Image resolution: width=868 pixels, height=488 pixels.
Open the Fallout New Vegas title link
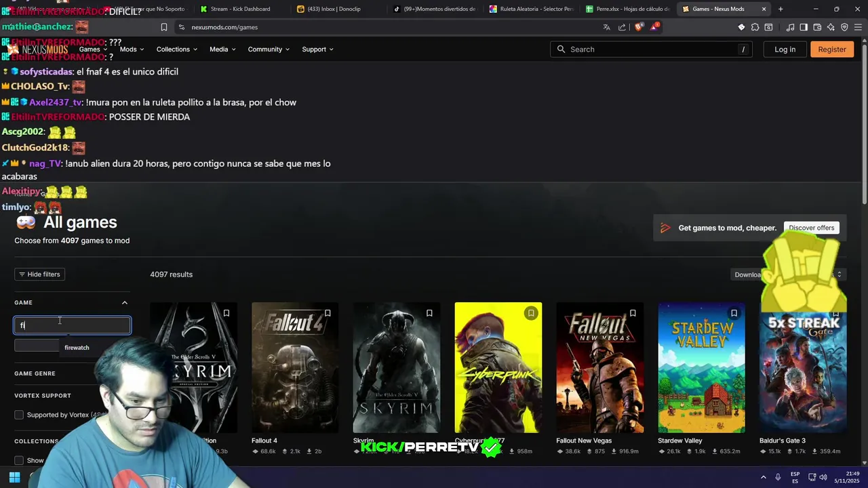(584, 441)
